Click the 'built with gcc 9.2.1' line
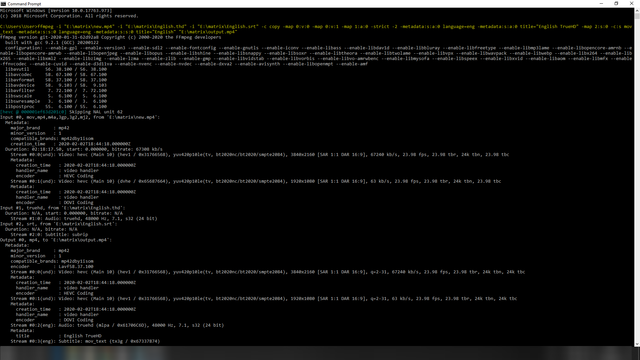 tap(52, 42)
